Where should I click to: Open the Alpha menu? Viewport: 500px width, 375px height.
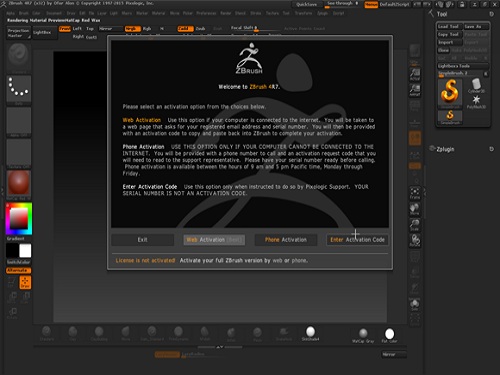pos(10,13)
